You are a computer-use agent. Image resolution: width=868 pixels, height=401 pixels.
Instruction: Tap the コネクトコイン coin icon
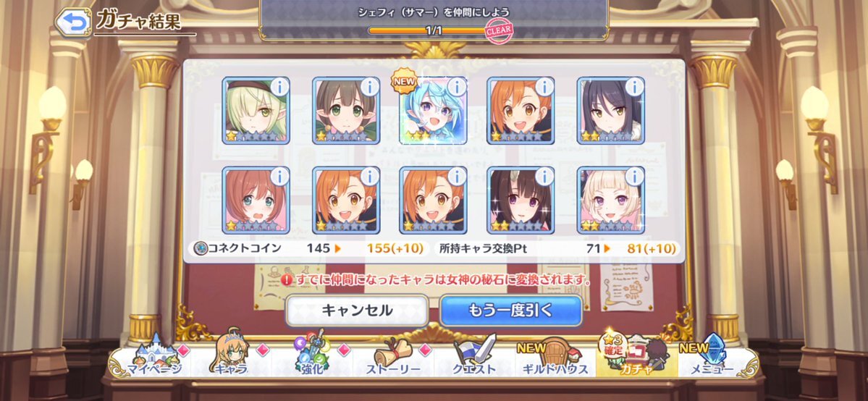tap(201, 248)
